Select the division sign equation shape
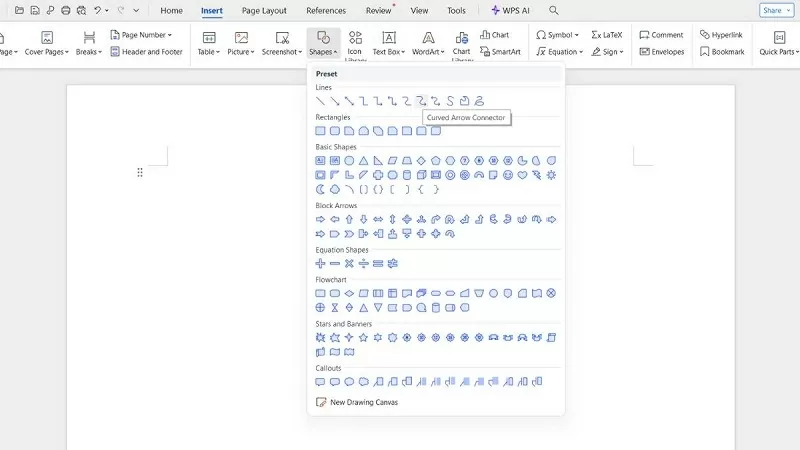The height and width of the screenshot is (450, 800). point(364,263)
